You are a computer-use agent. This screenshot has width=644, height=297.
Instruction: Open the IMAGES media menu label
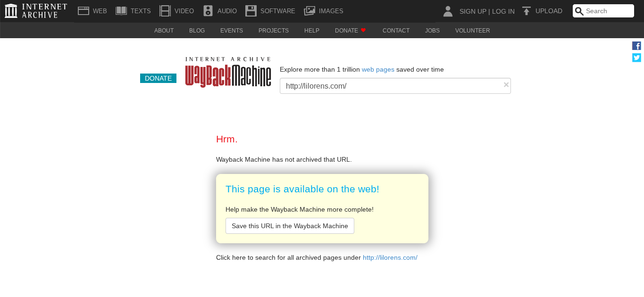coord(331,11)
